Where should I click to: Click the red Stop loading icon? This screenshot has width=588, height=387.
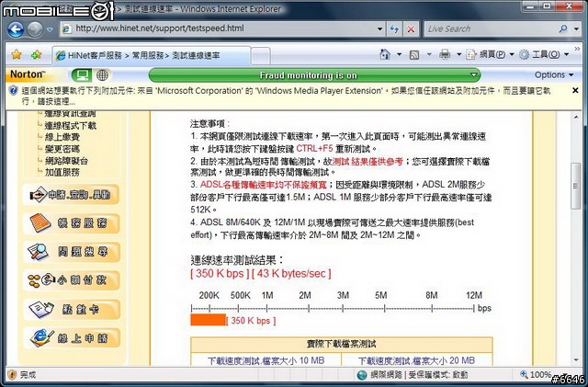pyautogui.click(x=411, y=28)
